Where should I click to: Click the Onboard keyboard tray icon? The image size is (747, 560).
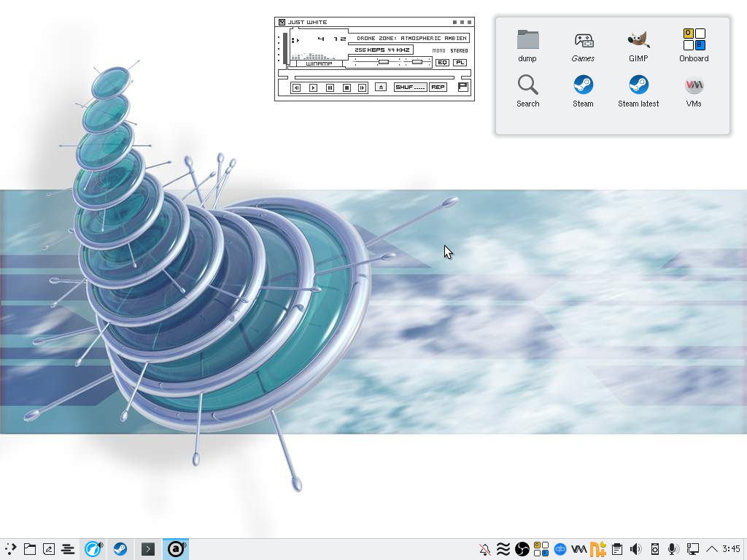[541, 549]
